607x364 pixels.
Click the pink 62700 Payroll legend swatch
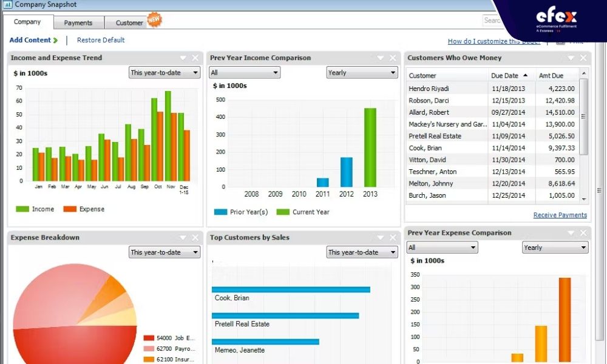tap(149, 349)
